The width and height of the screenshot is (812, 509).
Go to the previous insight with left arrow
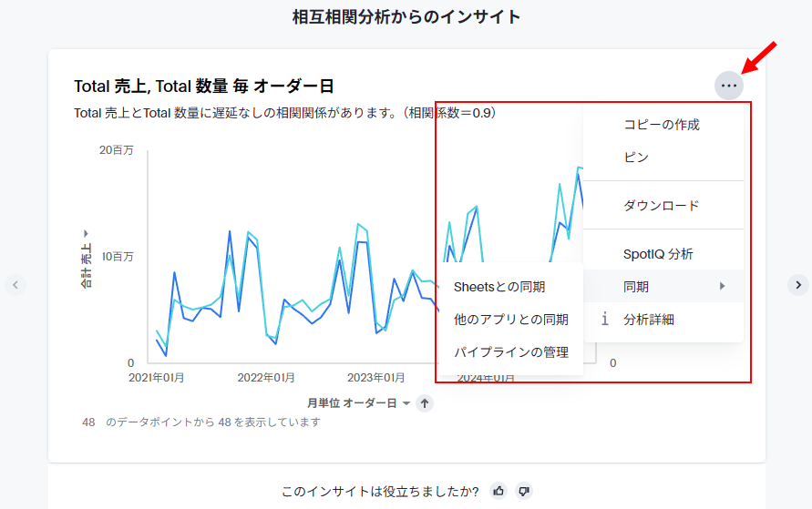[x=15, y=285]
